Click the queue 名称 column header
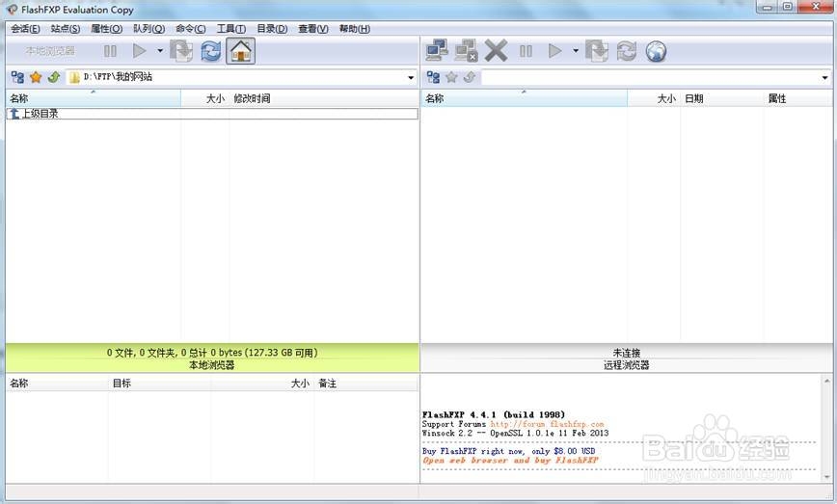This screenshot has height=504, width=837. [x=57, y=384]
